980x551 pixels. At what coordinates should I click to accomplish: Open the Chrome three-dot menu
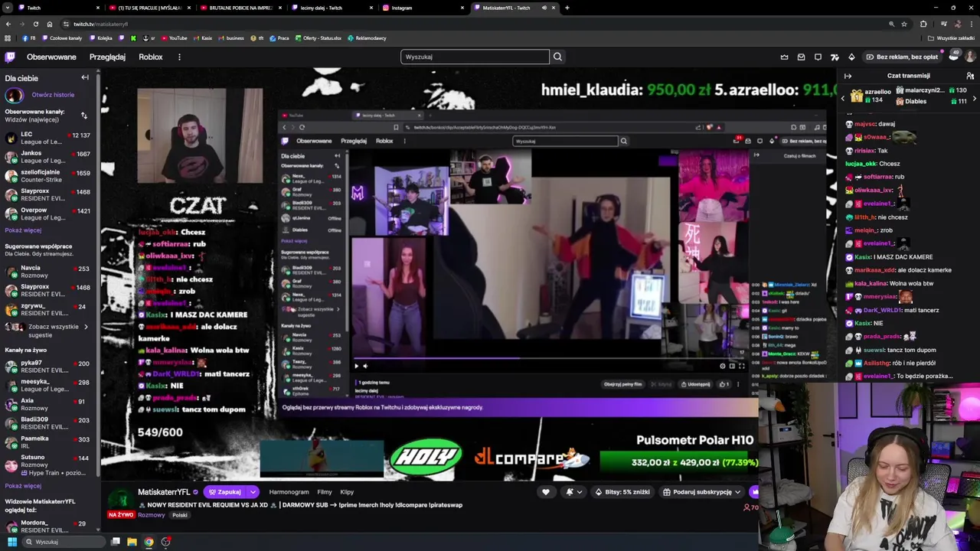pyautogui.click(x=972, y=24)
